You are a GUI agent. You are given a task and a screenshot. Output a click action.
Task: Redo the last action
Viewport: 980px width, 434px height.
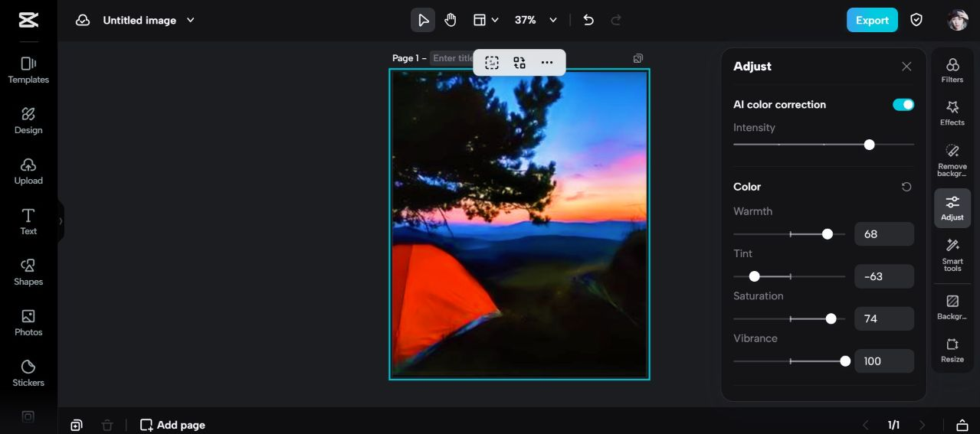coord(616,21)
